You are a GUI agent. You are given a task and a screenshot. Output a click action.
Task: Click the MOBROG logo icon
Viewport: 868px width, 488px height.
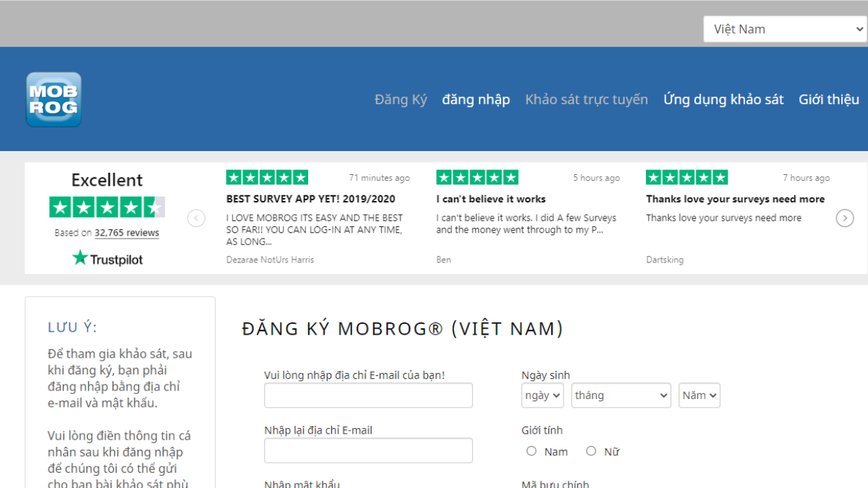pos(54,99)
